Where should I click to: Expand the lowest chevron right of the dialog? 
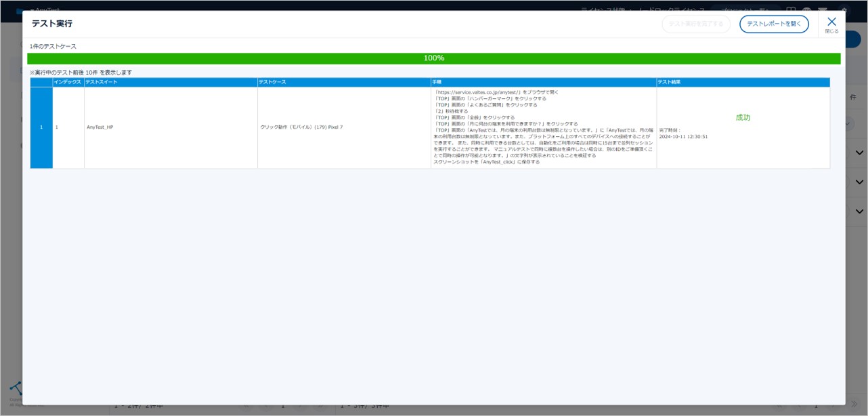859,211
